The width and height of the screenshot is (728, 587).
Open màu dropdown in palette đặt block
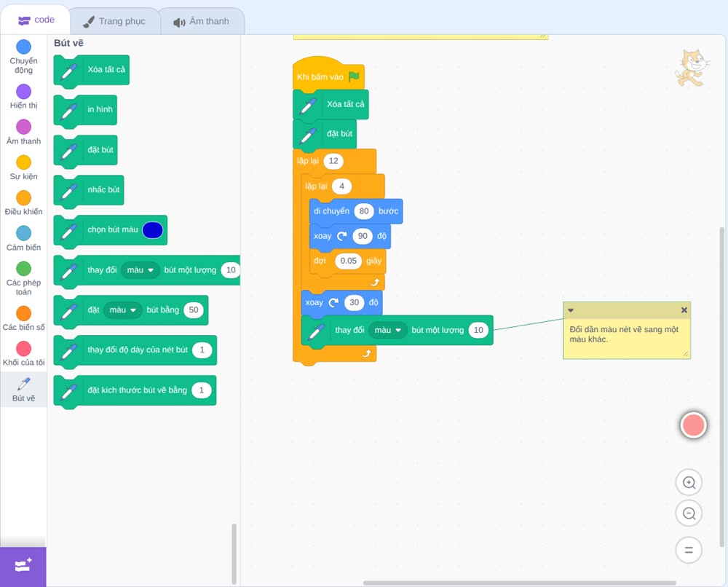pos(122,310)
